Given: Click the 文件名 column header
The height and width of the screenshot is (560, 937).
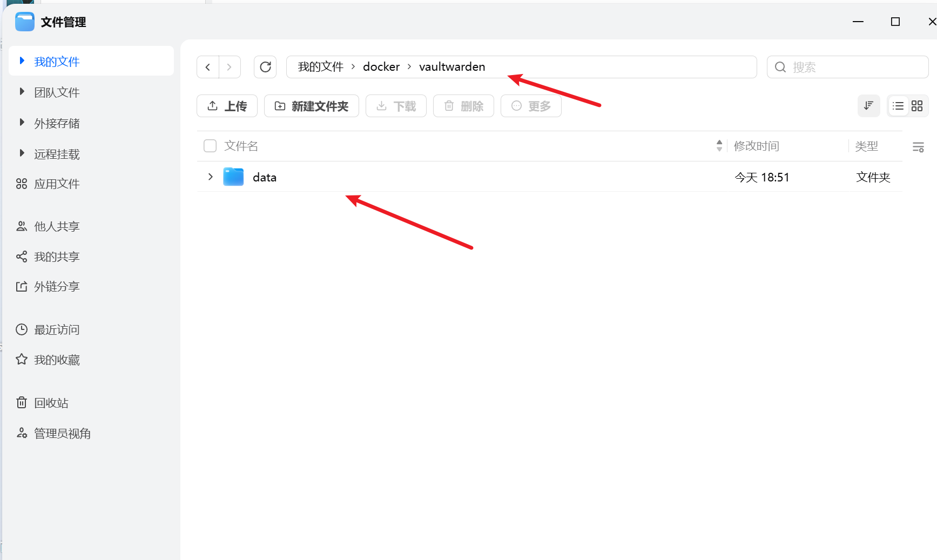Looking at the screenshot, I should pos(241,146).
